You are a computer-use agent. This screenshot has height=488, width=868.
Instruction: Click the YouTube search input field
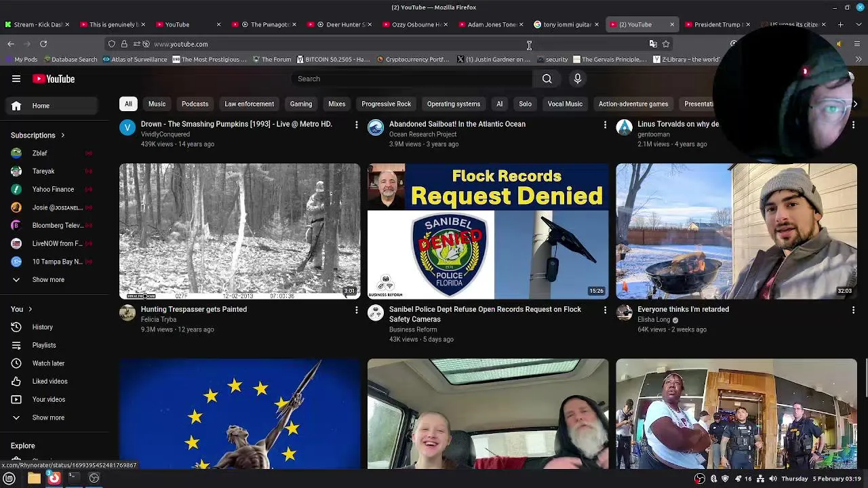412,79
